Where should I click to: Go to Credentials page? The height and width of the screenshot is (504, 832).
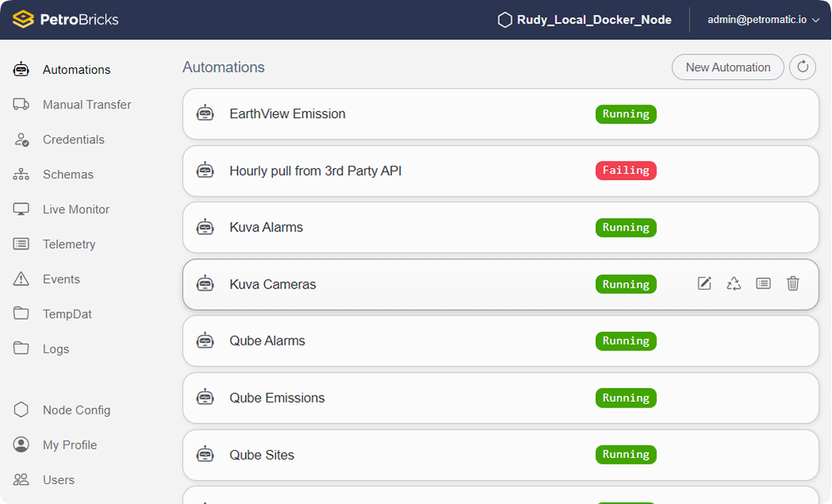pyautogui.click(x=74, y=139)
